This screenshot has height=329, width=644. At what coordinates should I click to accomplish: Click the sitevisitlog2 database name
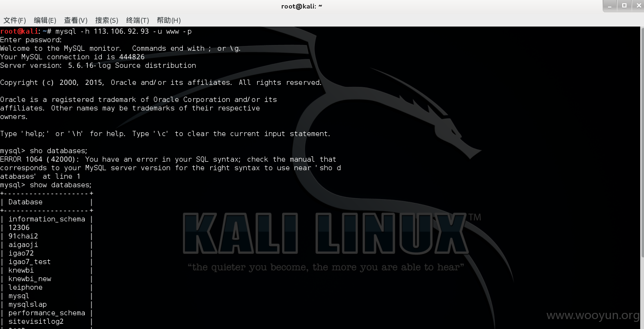pyautogui.click(x=36, y=321)
